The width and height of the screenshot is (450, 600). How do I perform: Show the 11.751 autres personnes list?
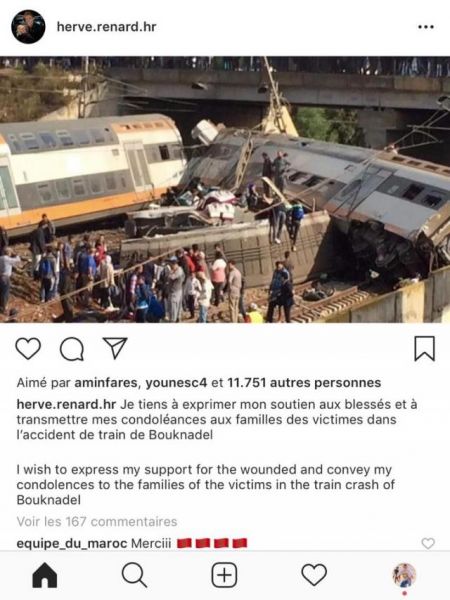point(304,383)
